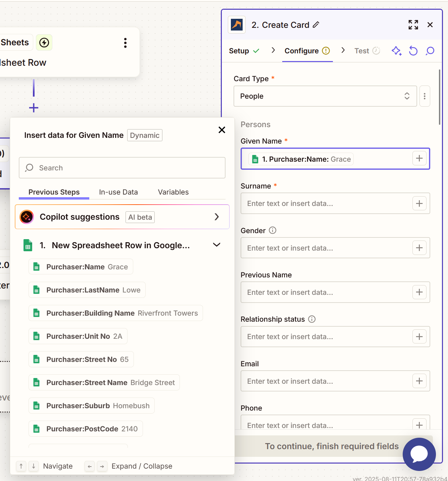The width and height of the screenshot is (448, 481).
Task: Open the chat support bubble
Action: (x=419, y=454)
